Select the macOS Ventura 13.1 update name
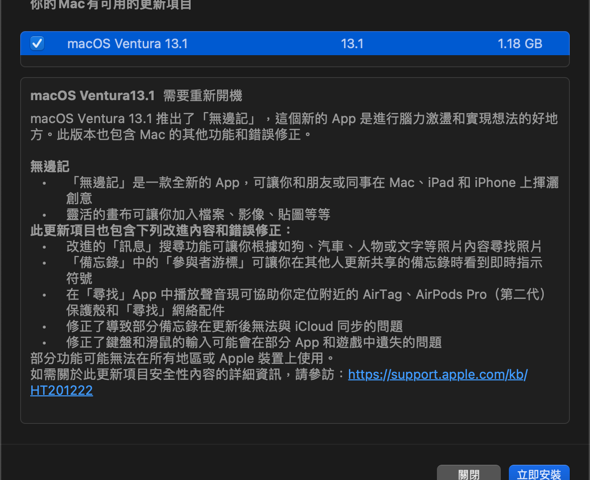This screenshot has height=480, width=590. pyautogui.click(x=127, y=44)
